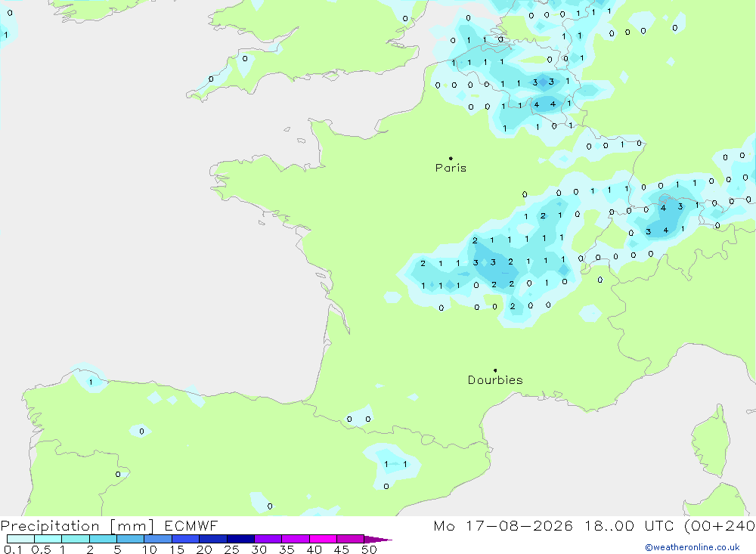
Task: Pick the 0.1–0.5 mm lightest cyan legend swatch
Action: click(x=20, y=539)
